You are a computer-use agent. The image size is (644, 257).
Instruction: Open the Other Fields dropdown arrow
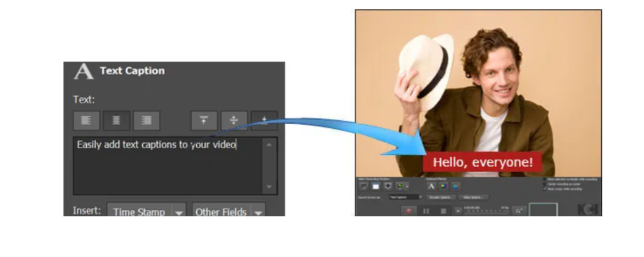pyautogui.click(x=258, y=212)
